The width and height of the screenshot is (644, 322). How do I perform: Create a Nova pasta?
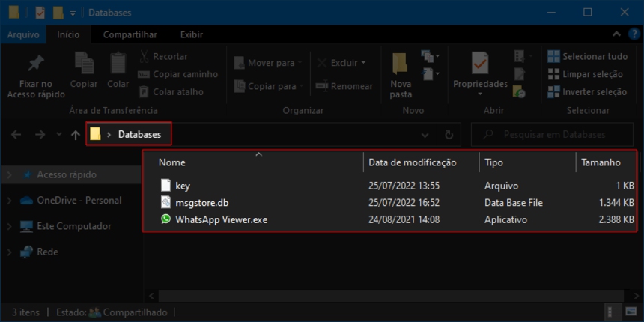pyautogui.click(x=401, y=75)
